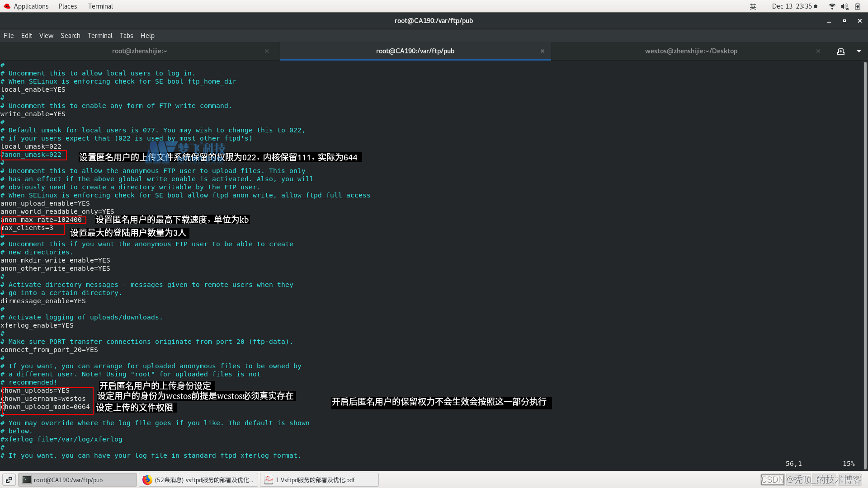Open the Terminal menu in menubar
868x488 pixels.
click(100, 36)
